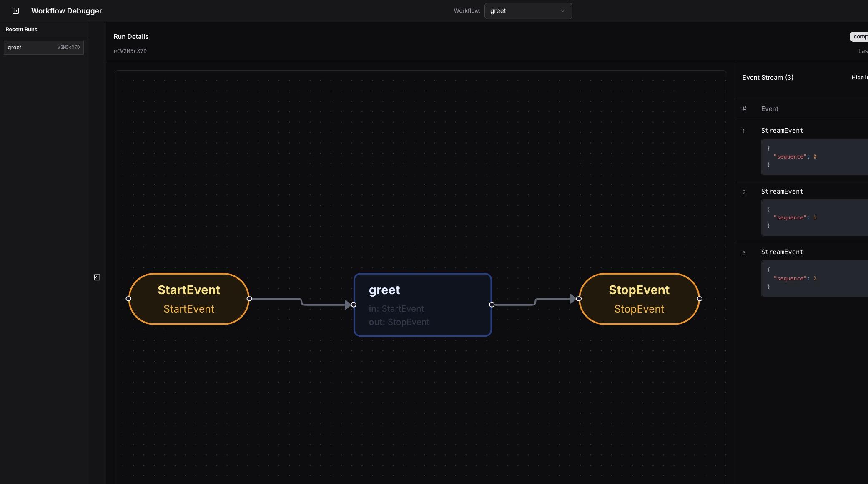Select the greet run in Recent Runs
Viewport: 868px width, 484px height.
coord(44,48)
